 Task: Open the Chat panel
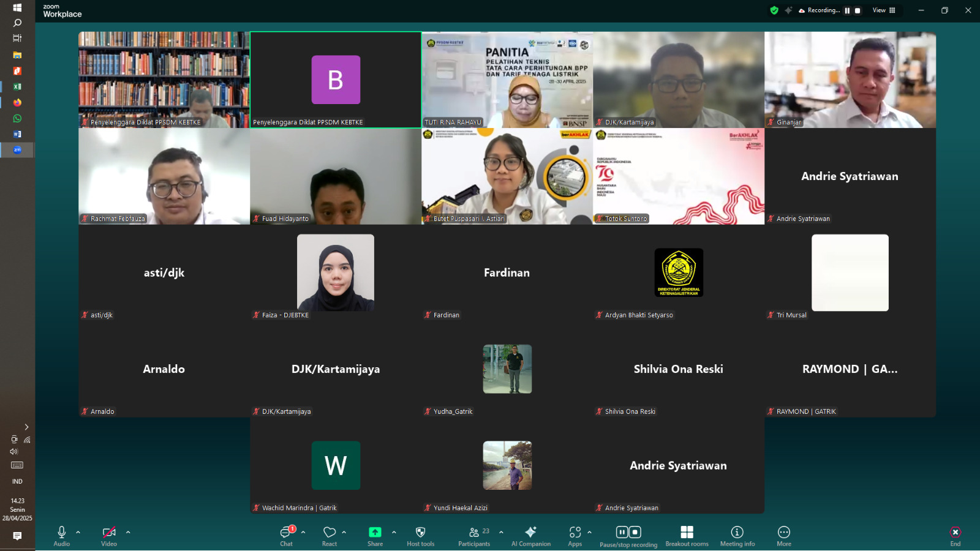pyautogui.click(x=286, y=536)
